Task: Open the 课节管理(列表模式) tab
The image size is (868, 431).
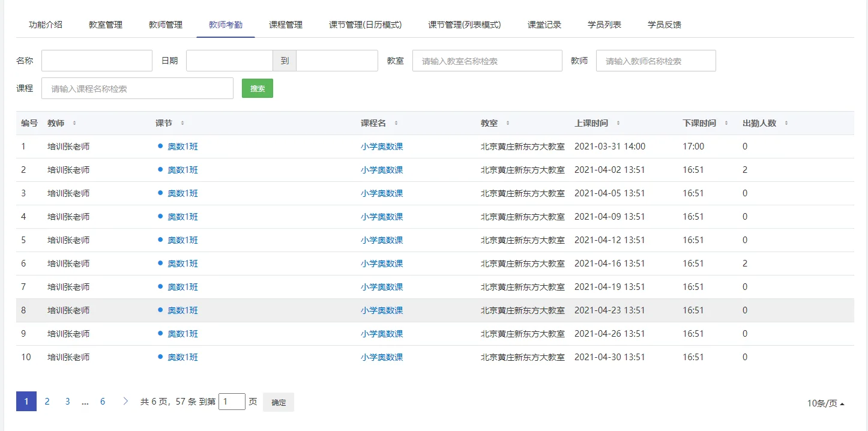Action: (x=465, y=25)
